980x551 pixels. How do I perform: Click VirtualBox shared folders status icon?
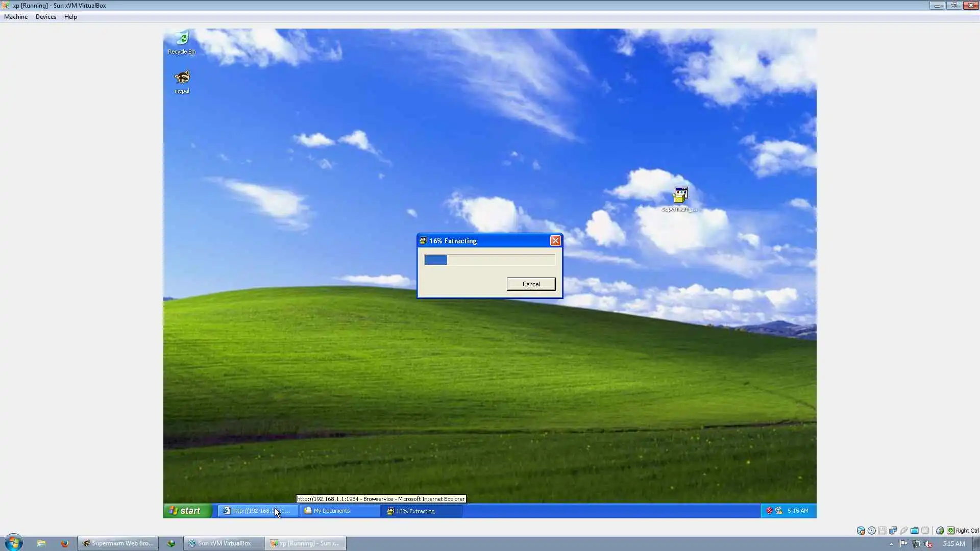coord(915,531)
